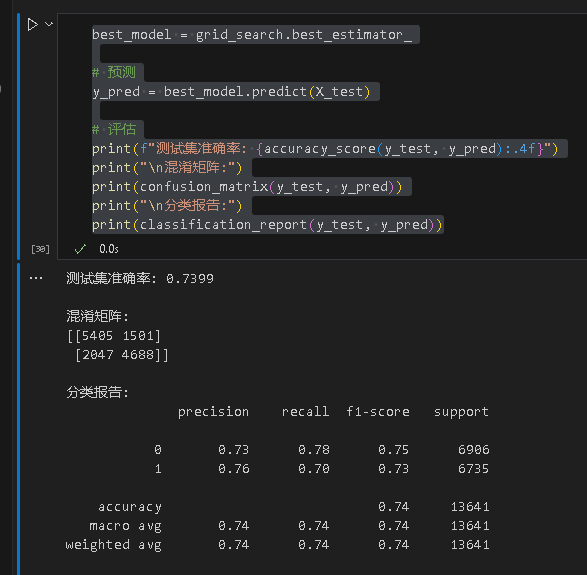Open run options chevron beside play button
This screenshot has height=575, width=587.
[x=49, y=24]
